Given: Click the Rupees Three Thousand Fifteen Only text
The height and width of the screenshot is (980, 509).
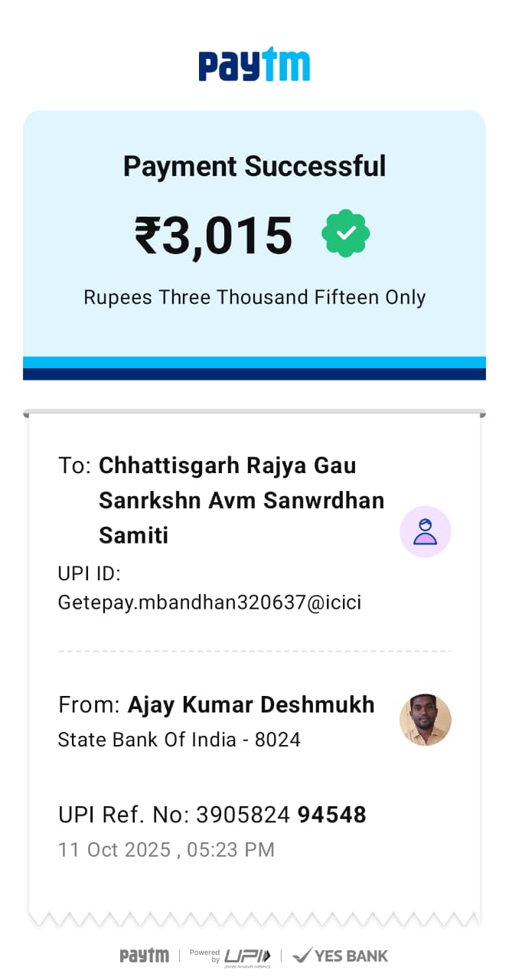Looking at the screenshot, I should click(254, 297).
